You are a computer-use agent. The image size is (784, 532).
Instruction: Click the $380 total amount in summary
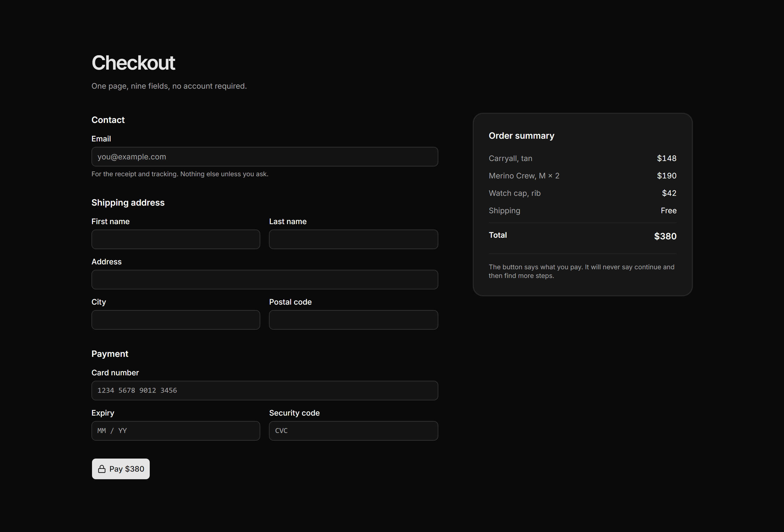tap(665, 236)
